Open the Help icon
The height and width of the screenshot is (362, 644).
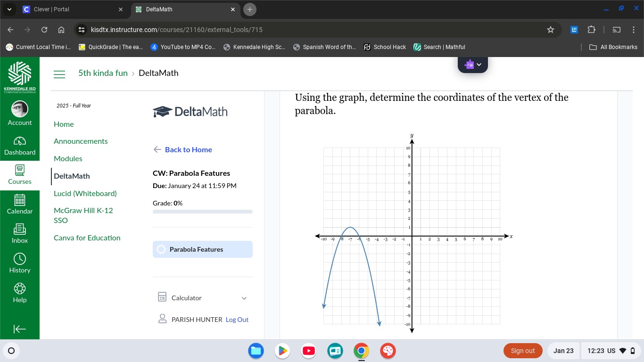point(20,293)
